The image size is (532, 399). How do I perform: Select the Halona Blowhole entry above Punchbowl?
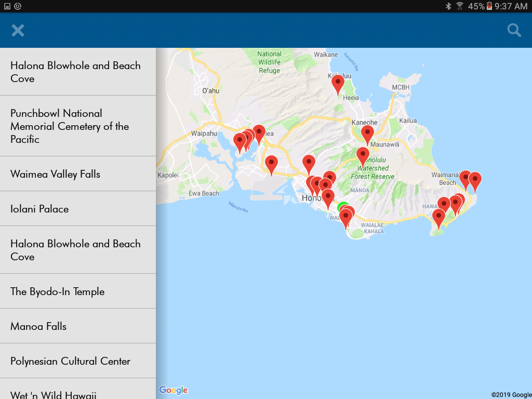click(x=78, y=72)
